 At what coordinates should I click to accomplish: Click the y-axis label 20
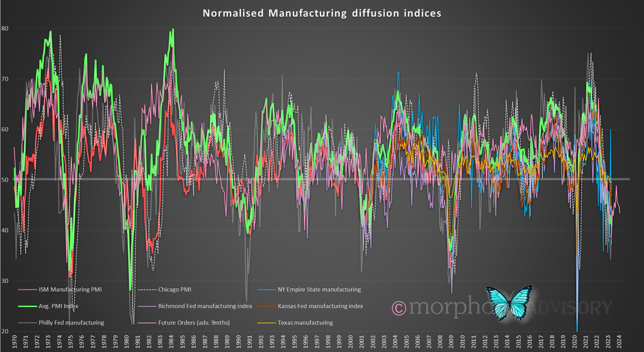[x=5, y=331]
